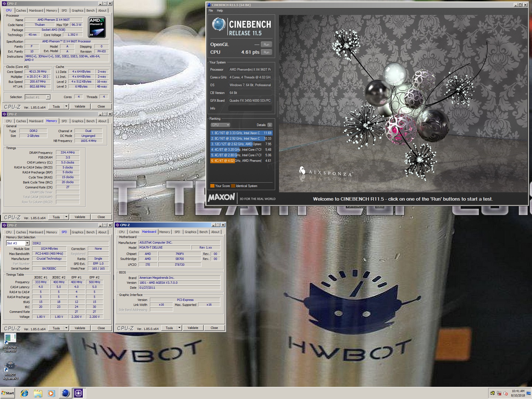The width and height of the screenshot is (532, 399).
Task: Click motherboard model M3A79-T DELUXE field
Action: (x=165, y=248)
